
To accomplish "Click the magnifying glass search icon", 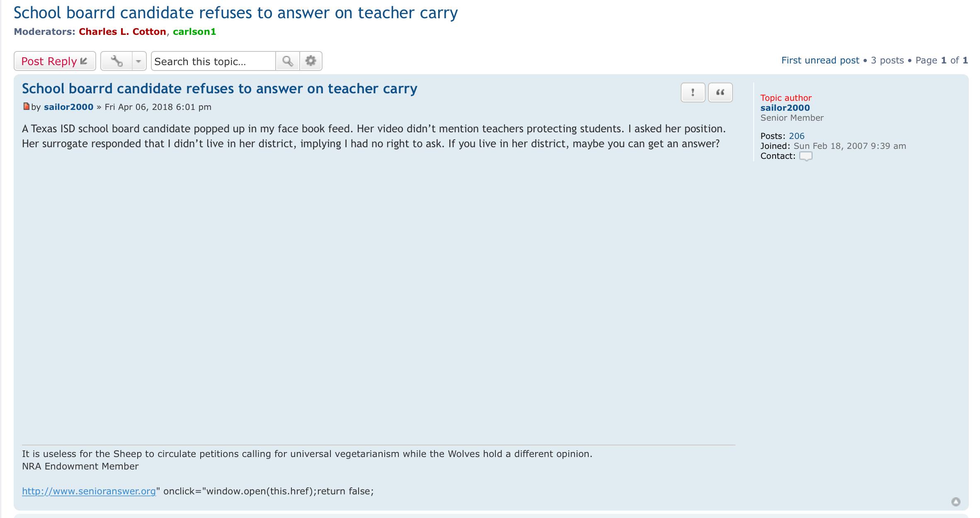I will coord(288,61).
